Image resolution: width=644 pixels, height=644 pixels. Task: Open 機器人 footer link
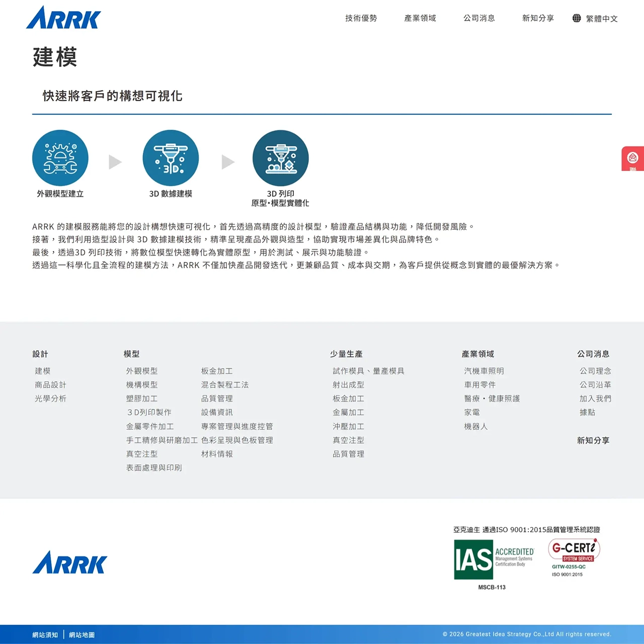(x=476, y=427)
